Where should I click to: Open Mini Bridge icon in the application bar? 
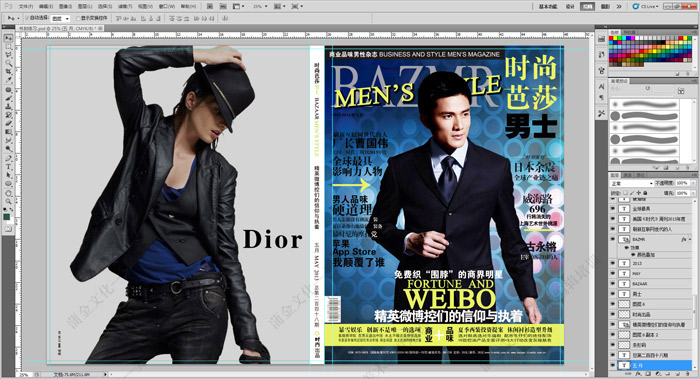(x=223, y=6)
